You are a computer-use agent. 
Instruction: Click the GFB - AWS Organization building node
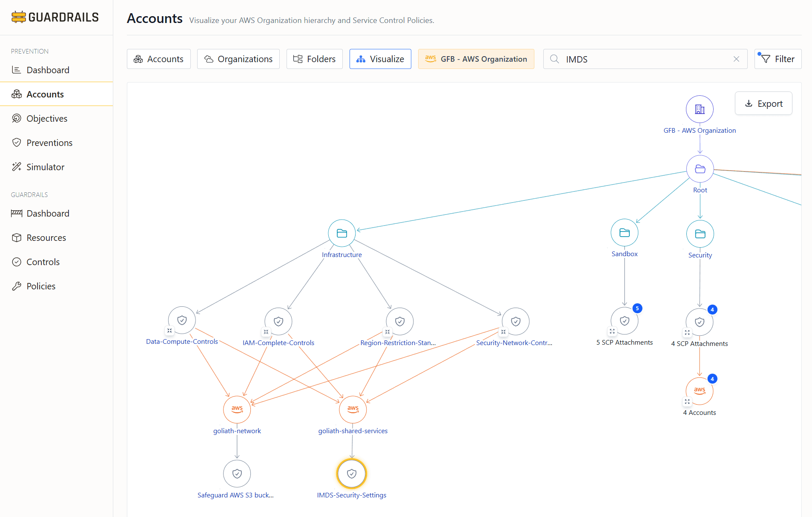700,109
